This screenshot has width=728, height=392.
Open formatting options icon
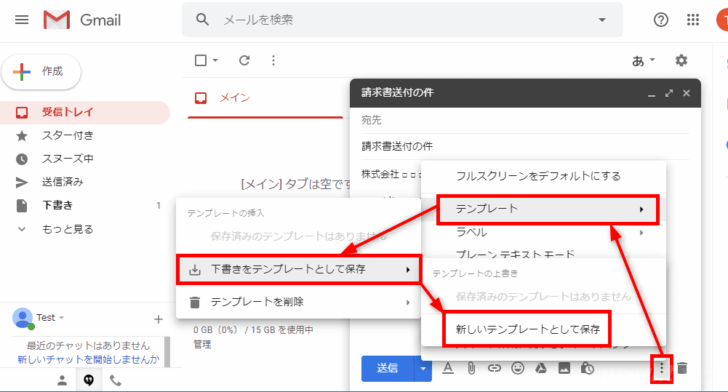click(x=448, y=368)
